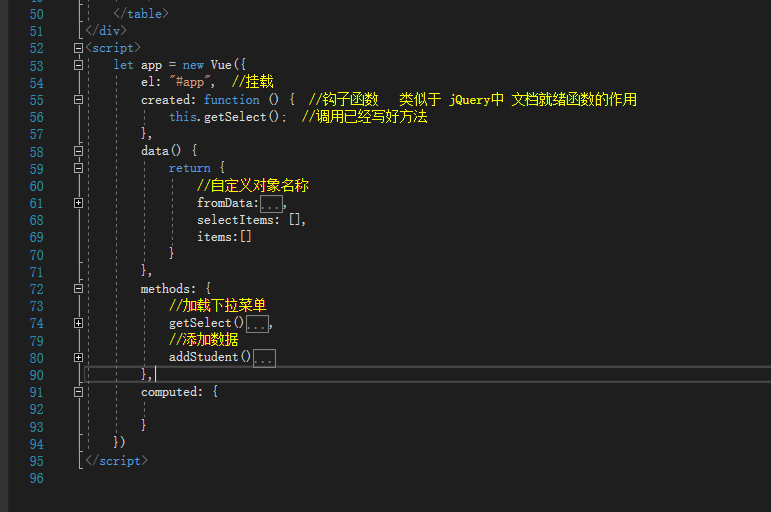Click the 'return' keyword on line 59

click(189, 168)
